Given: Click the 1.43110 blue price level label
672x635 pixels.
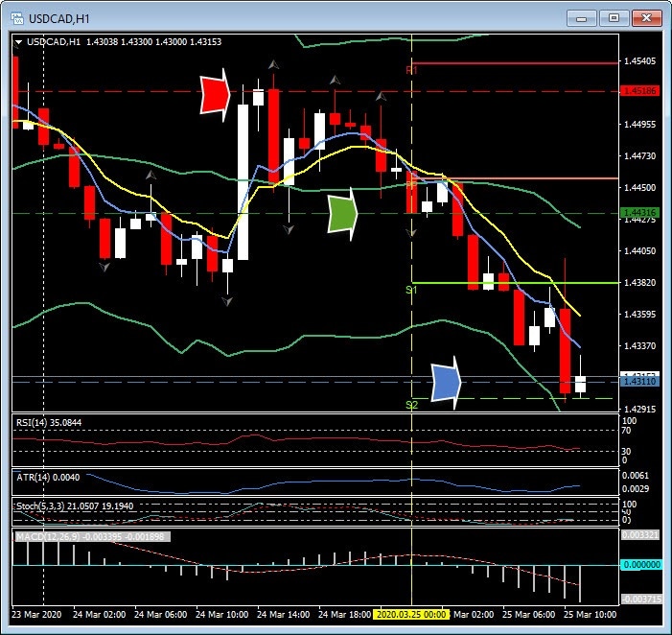Looking at the screenshot, I should (x=639, y=381).
